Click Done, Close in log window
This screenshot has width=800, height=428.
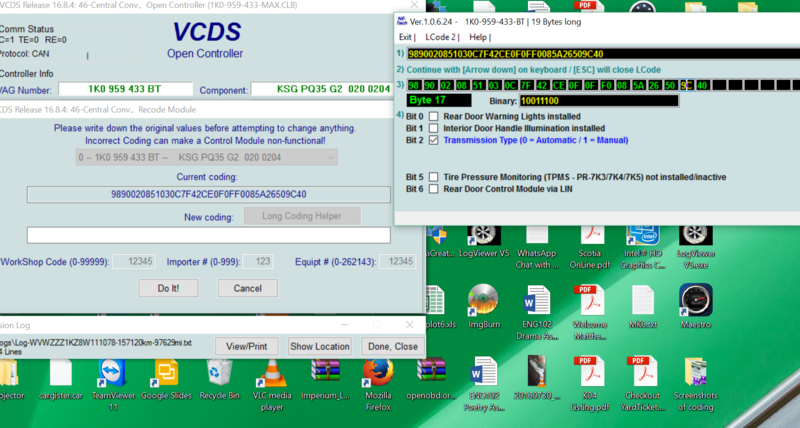(393, 346)
